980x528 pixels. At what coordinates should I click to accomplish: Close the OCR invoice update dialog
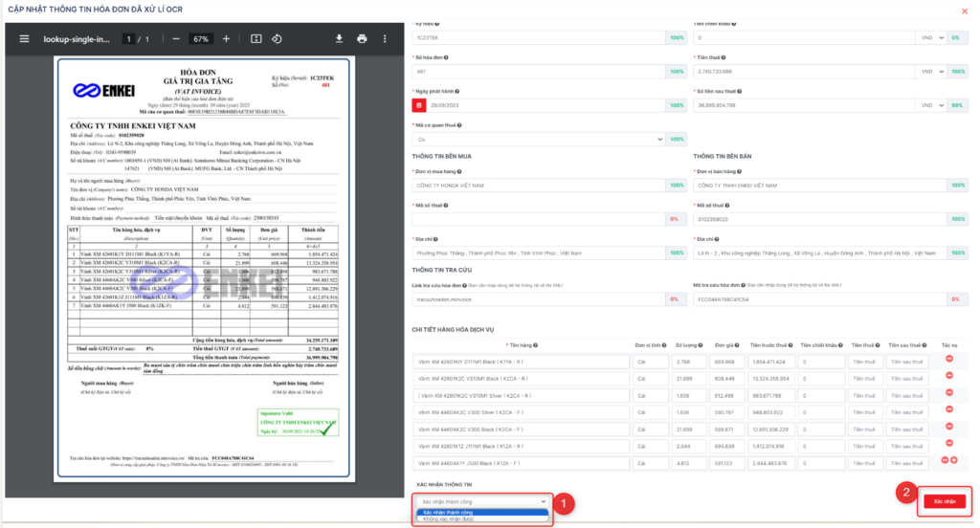(965, 11)
